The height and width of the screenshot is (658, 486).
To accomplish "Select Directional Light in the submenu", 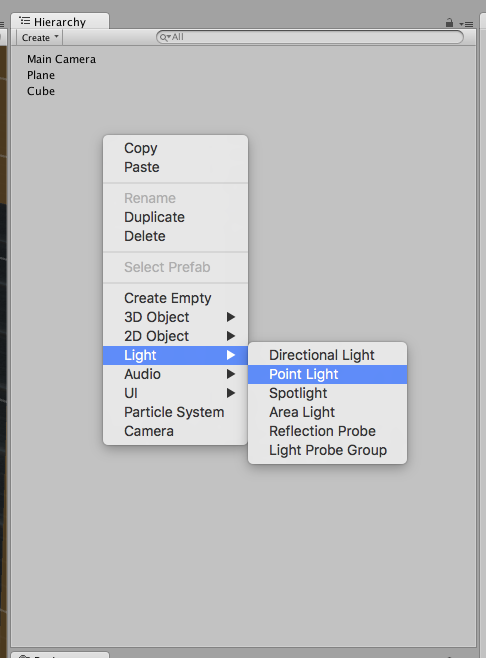I will pyautogui.click(x=327, y=355).
